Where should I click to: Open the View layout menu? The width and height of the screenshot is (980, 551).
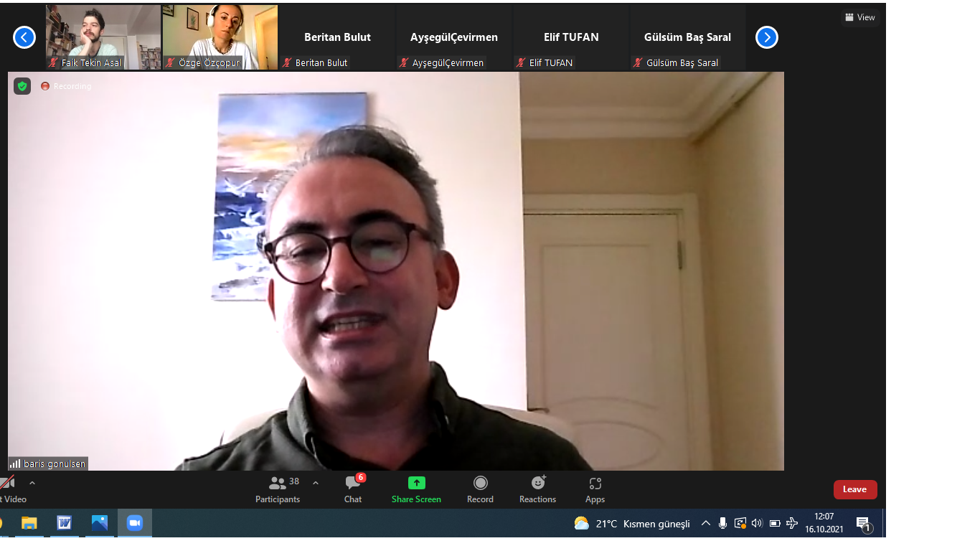point(860,17)
